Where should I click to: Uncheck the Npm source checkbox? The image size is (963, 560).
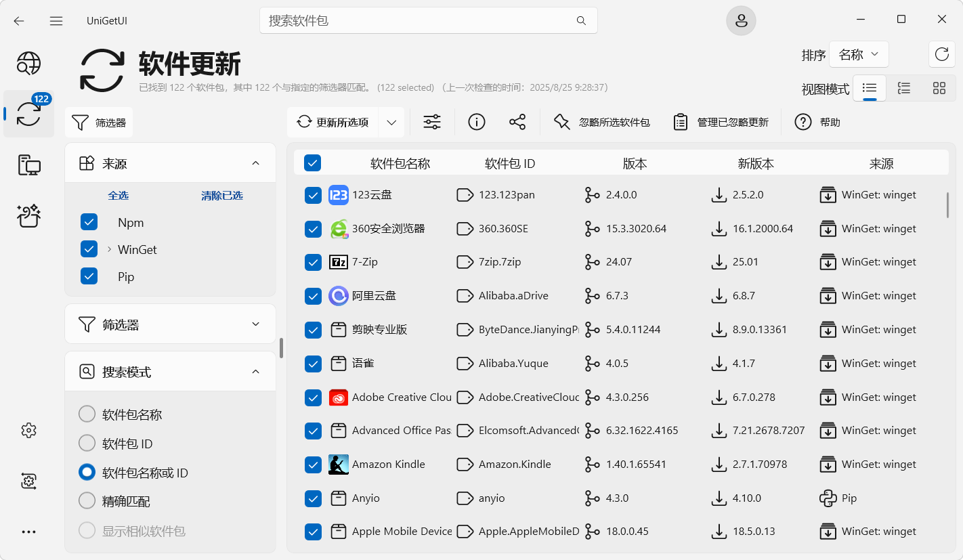point(89,222)
